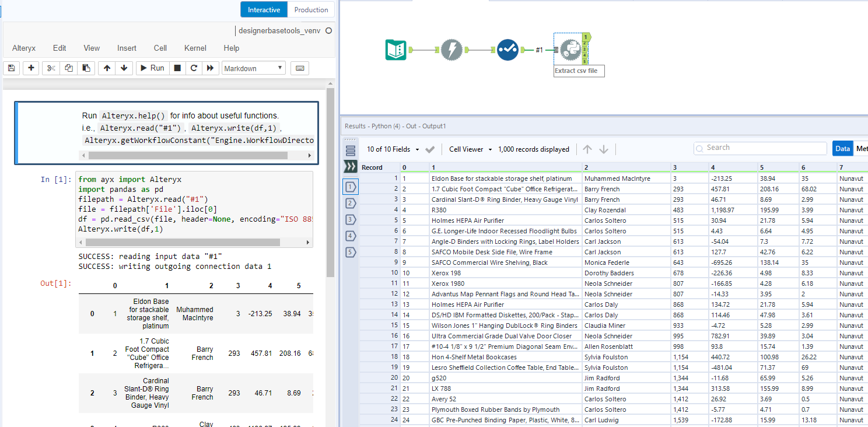
Task: Select output anchor 2 in results
Action: tap(351, 203)
